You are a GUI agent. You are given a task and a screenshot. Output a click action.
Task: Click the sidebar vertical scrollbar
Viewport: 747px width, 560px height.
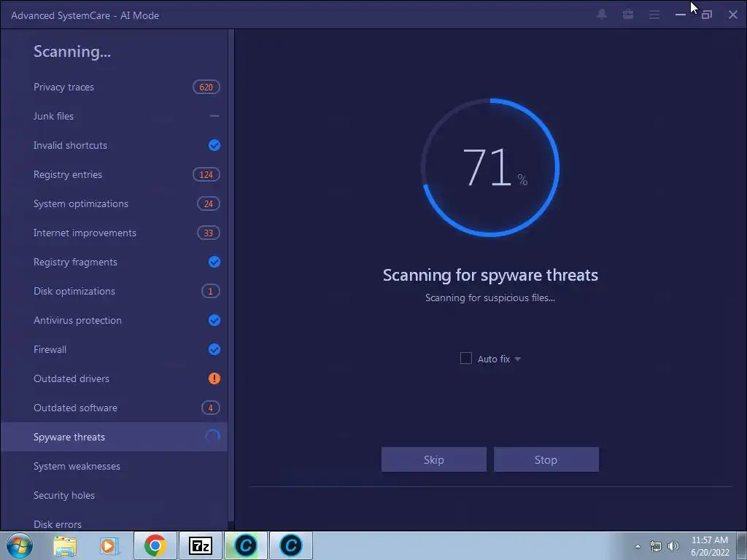pyautogui.click(x=231, y=276)
